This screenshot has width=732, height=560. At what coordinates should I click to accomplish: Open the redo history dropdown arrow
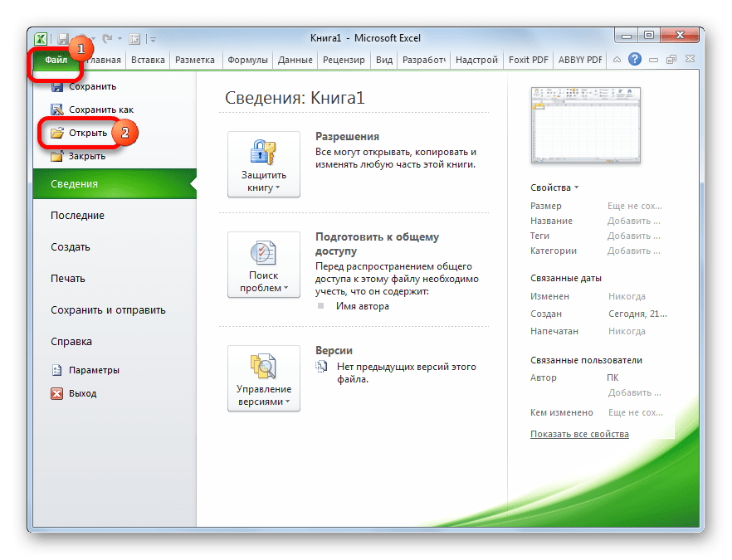(120, 39)
